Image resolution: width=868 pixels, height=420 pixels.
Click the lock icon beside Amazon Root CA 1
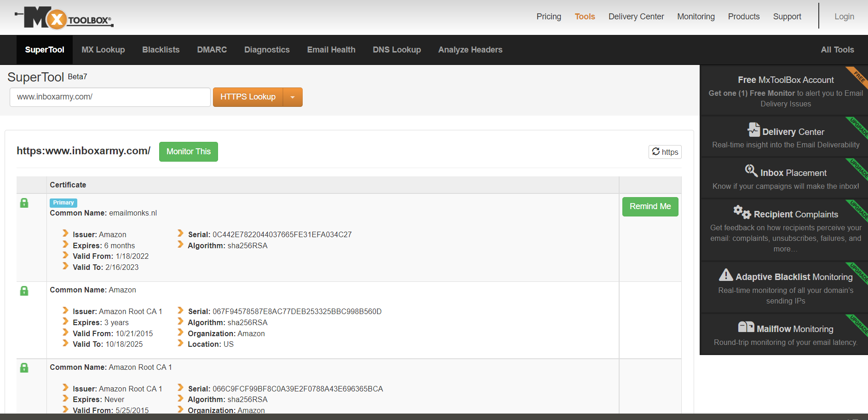click(24, 367)
